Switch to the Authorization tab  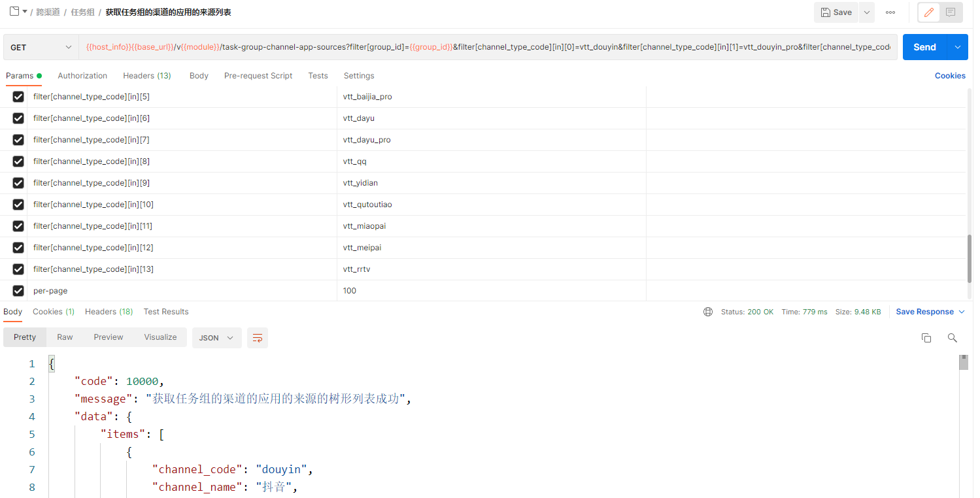[82, 76]
